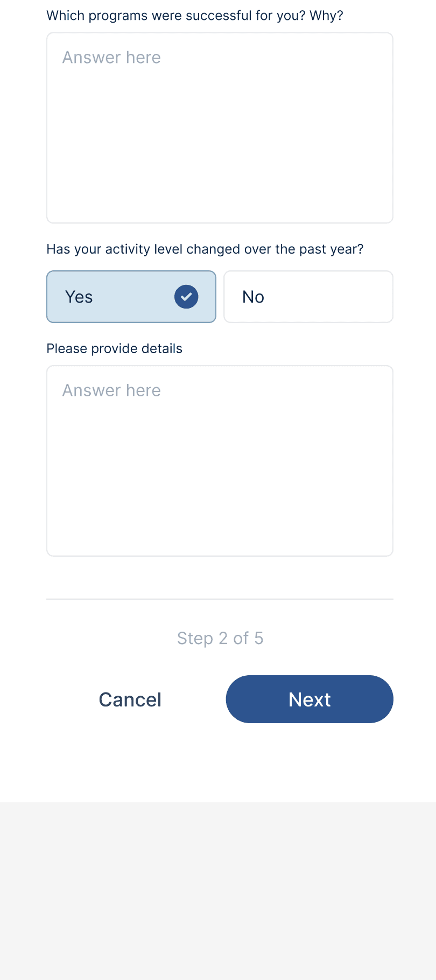This screenshot has width=436, height=980.
Task: Choose the No option
Action: tap(308, 297)
